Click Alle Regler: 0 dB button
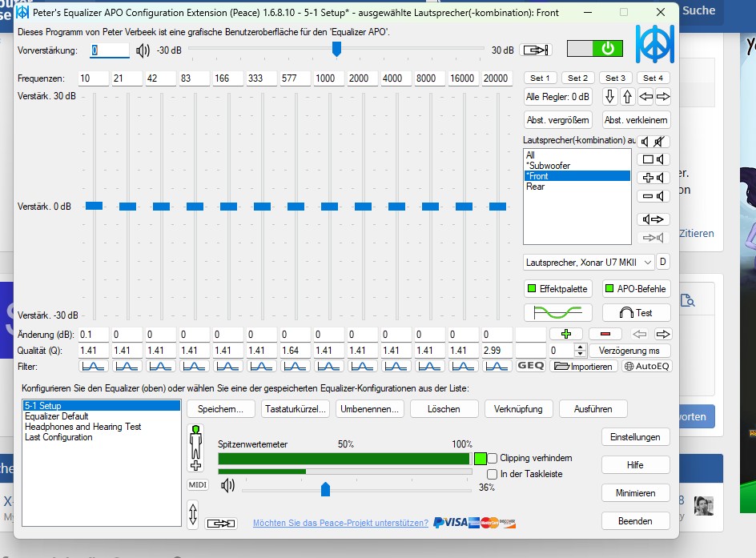The height and width of the screenshot is (558, 756). tap(558, 97)
